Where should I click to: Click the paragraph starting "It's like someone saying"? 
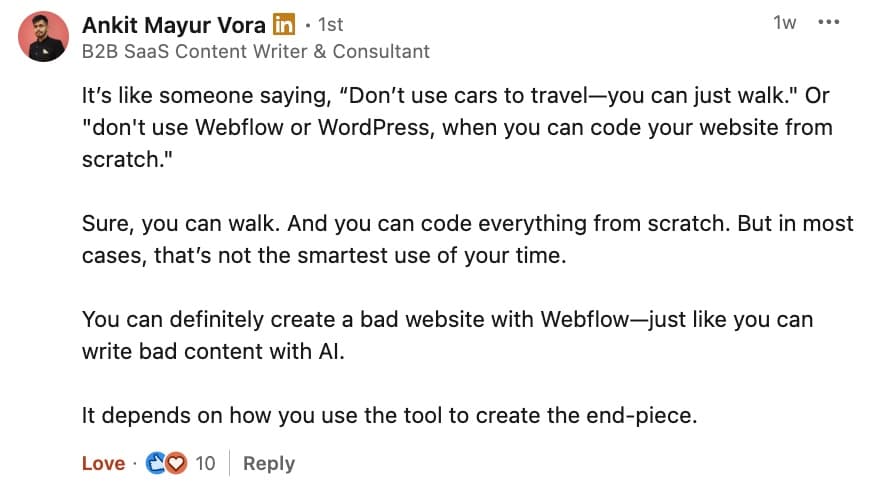pyautogui.click(x=457, y=127)
